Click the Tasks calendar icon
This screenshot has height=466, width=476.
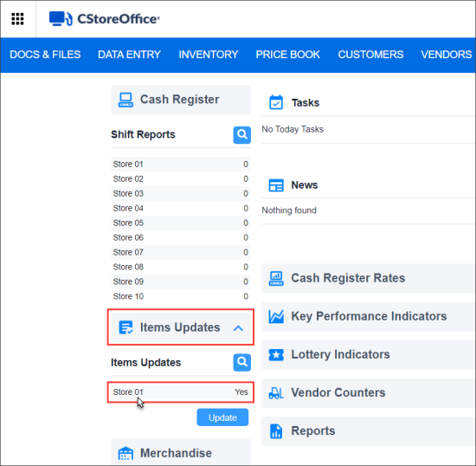pyautogui.click(x=276, y=102)
